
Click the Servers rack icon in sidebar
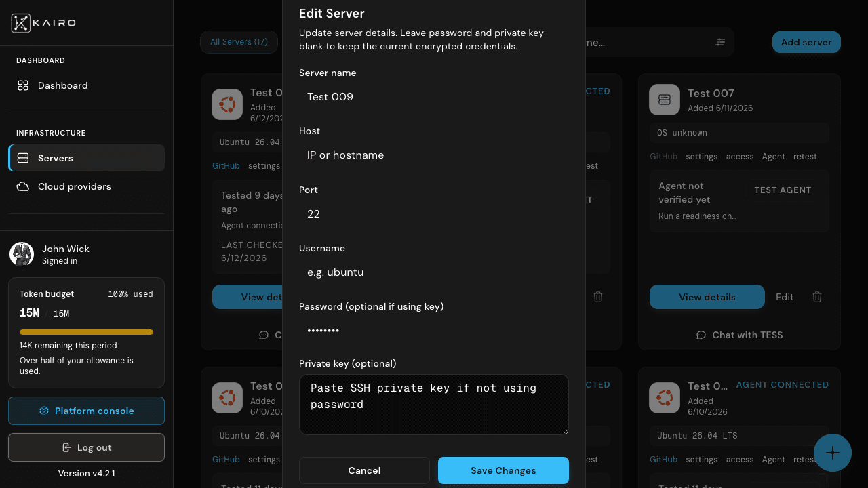coord(23,158)
